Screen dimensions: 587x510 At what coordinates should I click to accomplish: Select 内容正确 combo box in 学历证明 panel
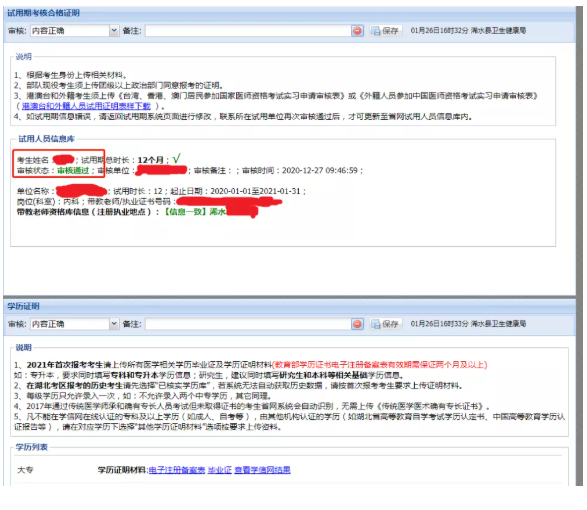(x=74, y=324)
